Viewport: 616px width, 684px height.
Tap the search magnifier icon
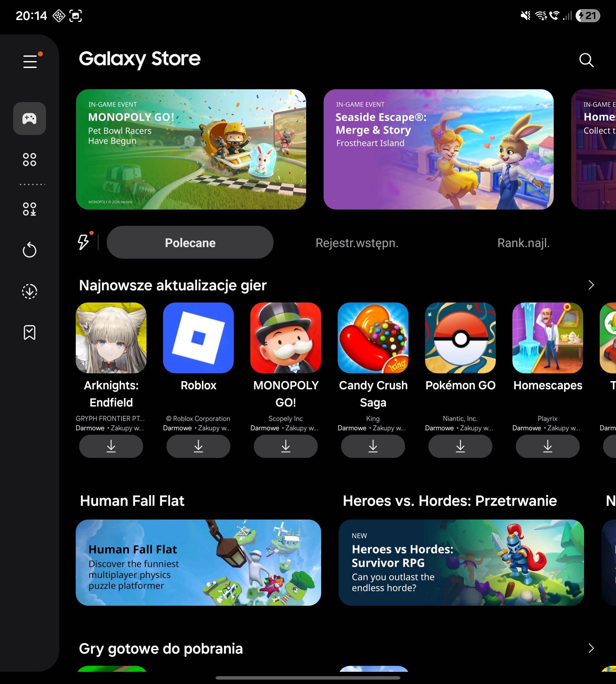[x=586, y=60]
